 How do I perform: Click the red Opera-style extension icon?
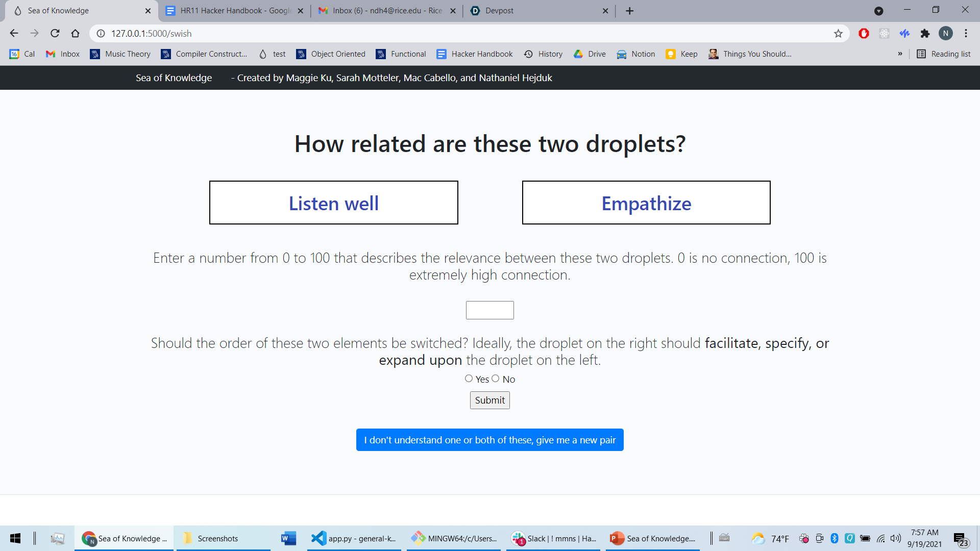click(x=864, y=34)
